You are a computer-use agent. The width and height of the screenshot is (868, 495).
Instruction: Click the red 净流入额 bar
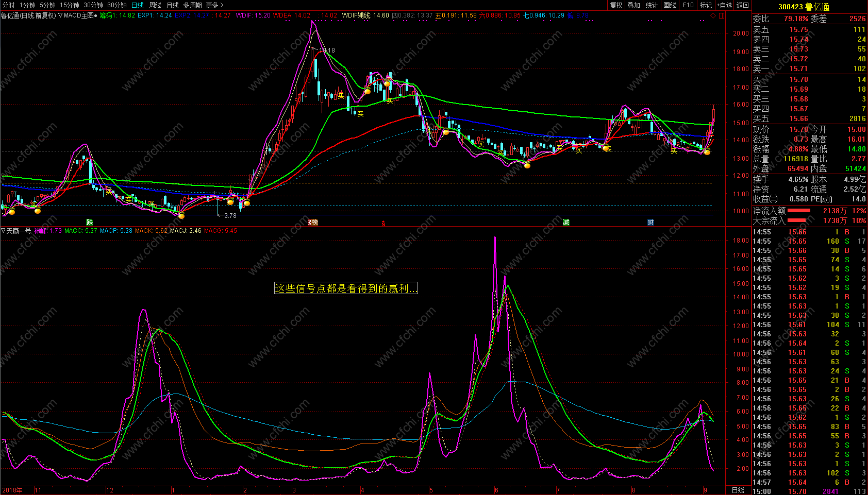tap(799, 211)
